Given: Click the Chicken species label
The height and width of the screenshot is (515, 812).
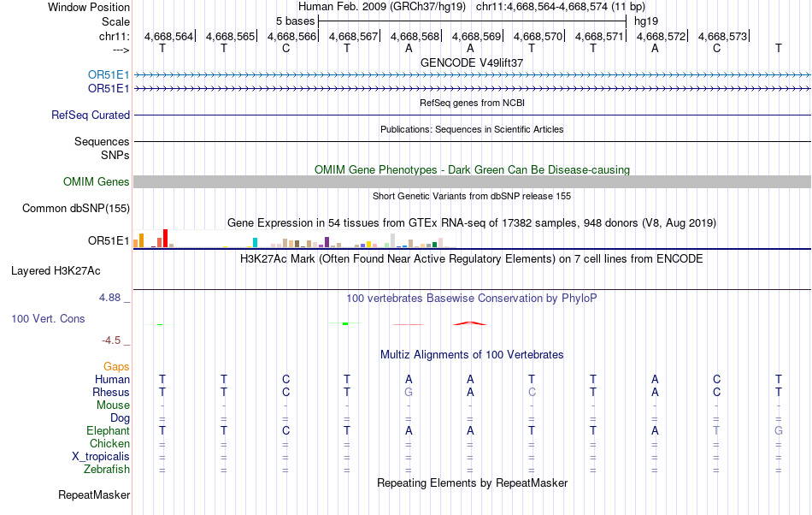Looking at the screenshot, I should coord(109,443).
